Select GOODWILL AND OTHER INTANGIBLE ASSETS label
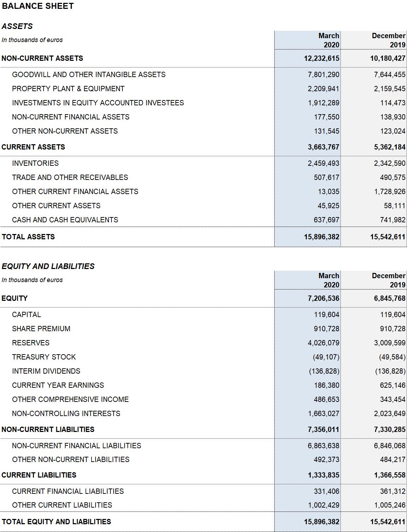The height and width of the screenshot is (532, 407). 89,75
